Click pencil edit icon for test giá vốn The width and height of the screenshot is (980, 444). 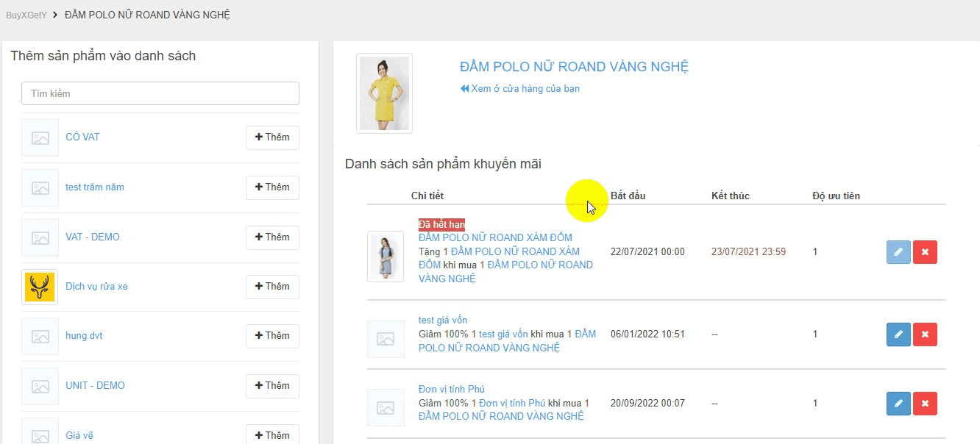pos(898,334)
